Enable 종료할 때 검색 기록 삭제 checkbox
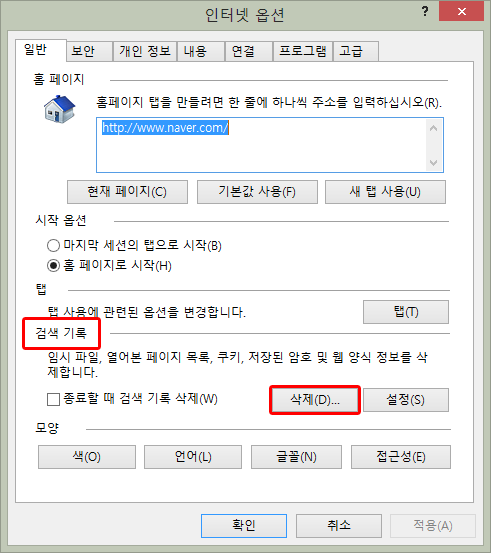Screen dimensions: 491x553 pos(53,400)
